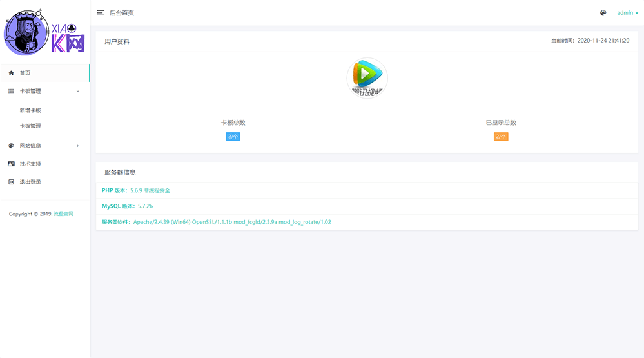Click the orange 2/个 badge under 已显示总数

[501, 137]
